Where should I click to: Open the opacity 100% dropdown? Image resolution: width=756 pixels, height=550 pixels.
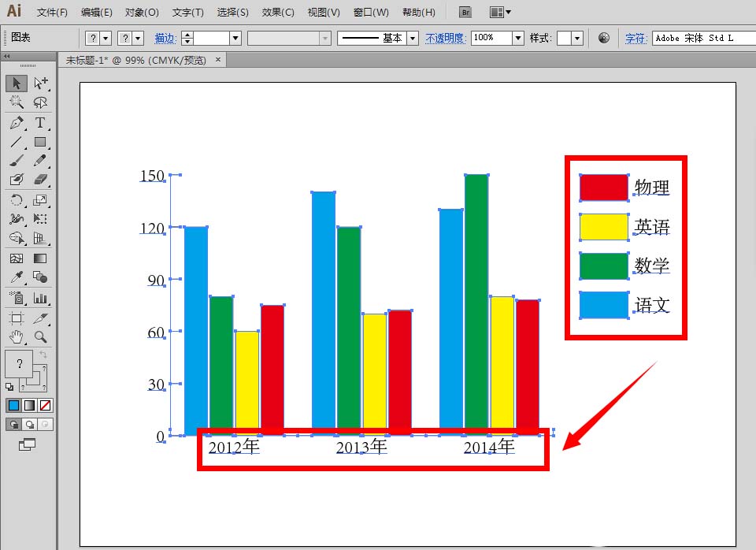pyautogui.click(x=518, y=38)
